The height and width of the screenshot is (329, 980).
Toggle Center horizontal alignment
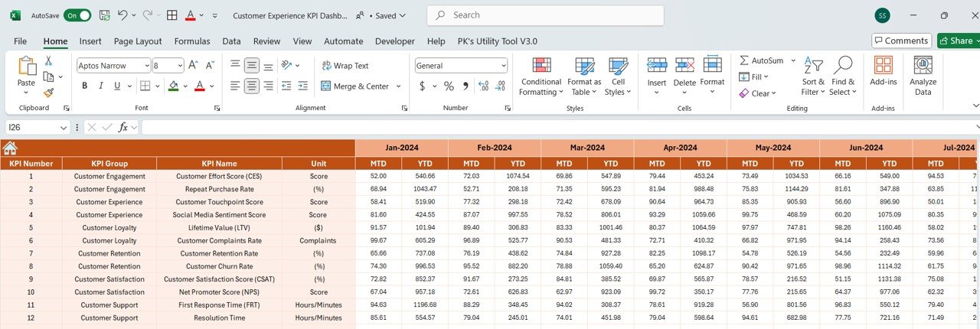pyautogui.click(x=252, y=86)
